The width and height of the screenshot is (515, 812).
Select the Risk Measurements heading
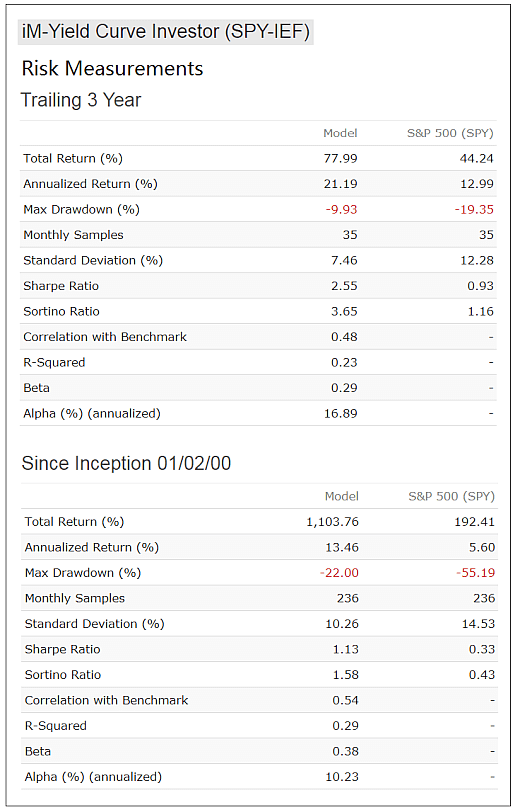[112, 68]
